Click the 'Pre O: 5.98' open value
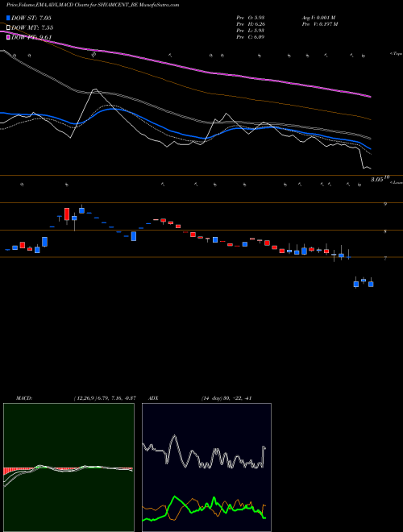403x532 pixels. tap(251, 18)
